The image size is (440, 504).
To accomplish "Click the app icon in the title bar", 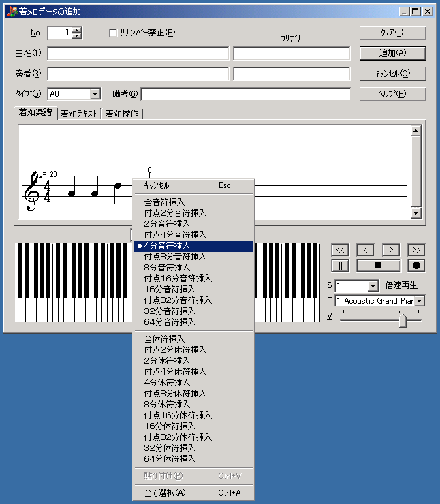I will click(12, 12).
